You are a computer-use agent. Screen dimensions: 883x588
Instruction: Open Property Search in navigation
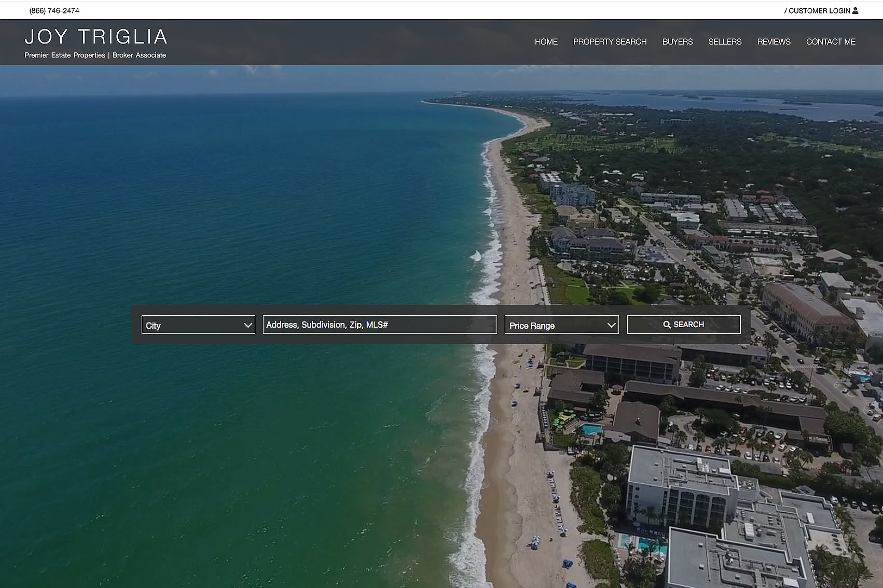point(610,41)
